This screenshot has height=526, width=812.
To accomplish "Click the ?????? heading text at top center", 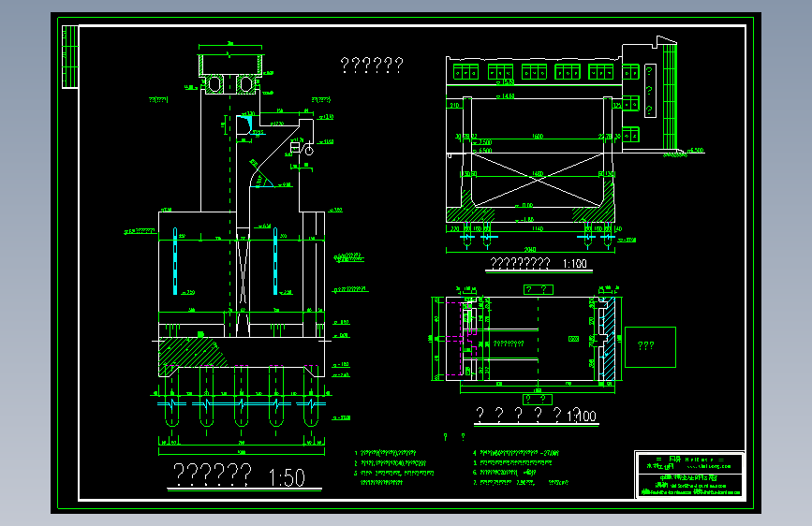I will [x=371, y=65].
